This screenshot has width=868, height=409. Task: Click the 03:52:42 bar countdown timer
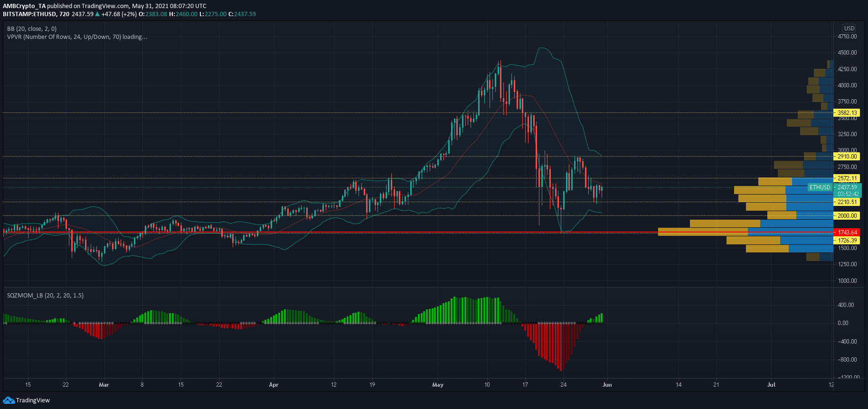[847, 194]
